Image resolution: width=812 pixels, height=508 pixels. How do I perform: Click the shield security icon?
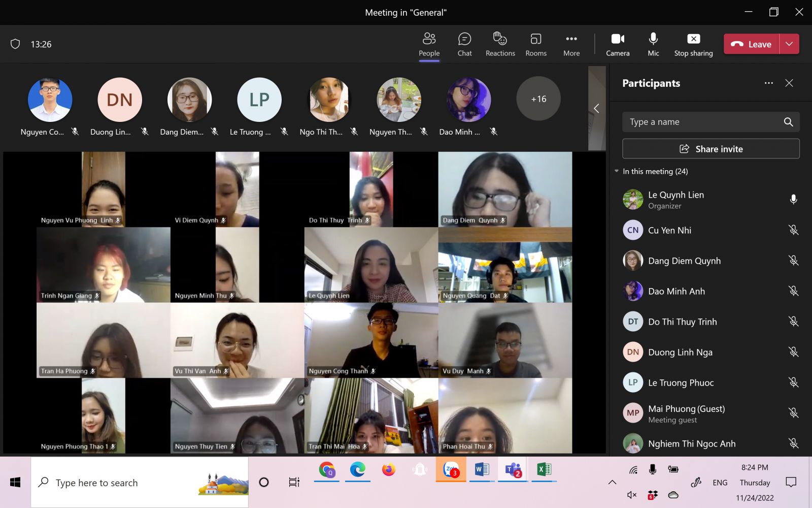pyautogui.click(x=15, y=44)
